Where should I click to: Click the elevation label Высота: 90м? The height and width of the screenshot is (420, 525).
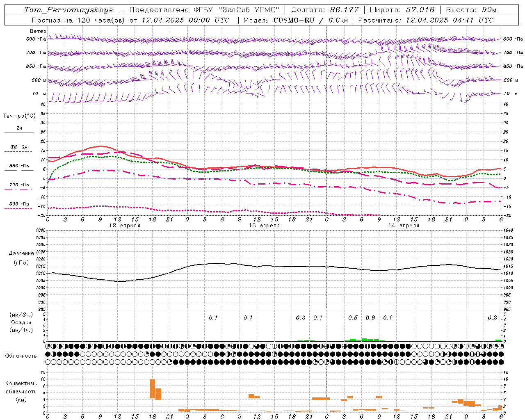[x=471, y=10]
